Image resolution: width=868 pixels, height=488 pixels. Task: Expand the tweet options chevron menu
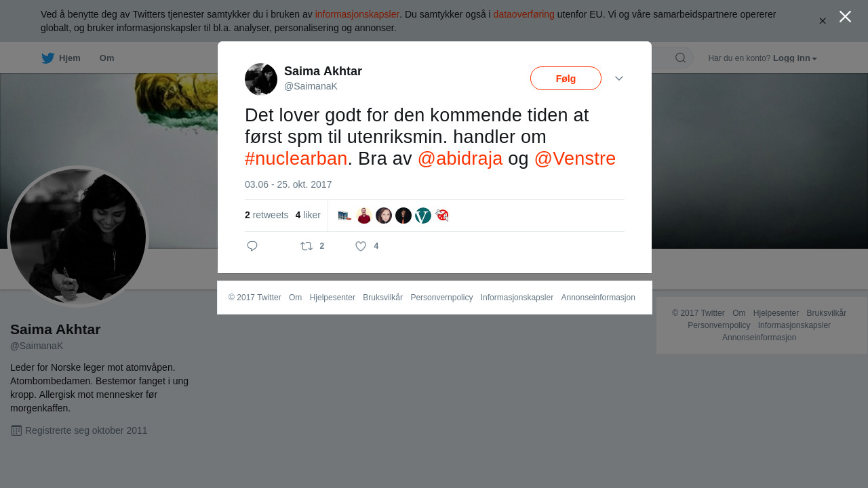pos(619,79)
